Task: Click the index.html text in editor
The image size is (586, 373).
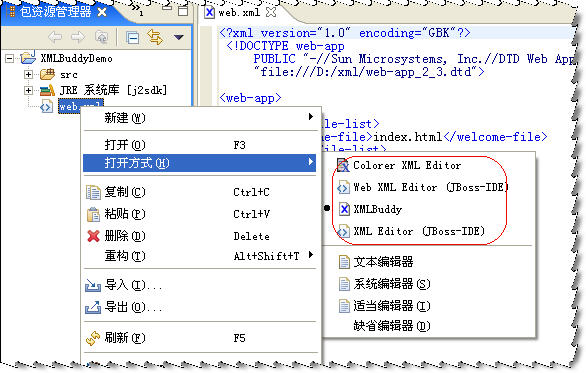Action: [x=408, y=137]
